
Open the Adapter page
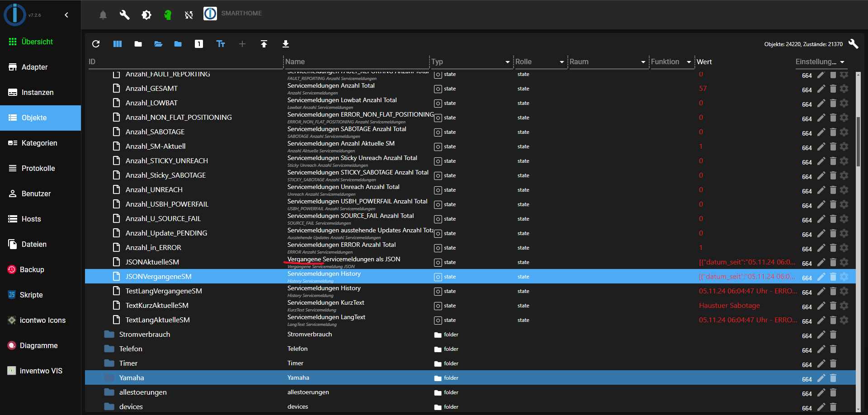[40, 67]
